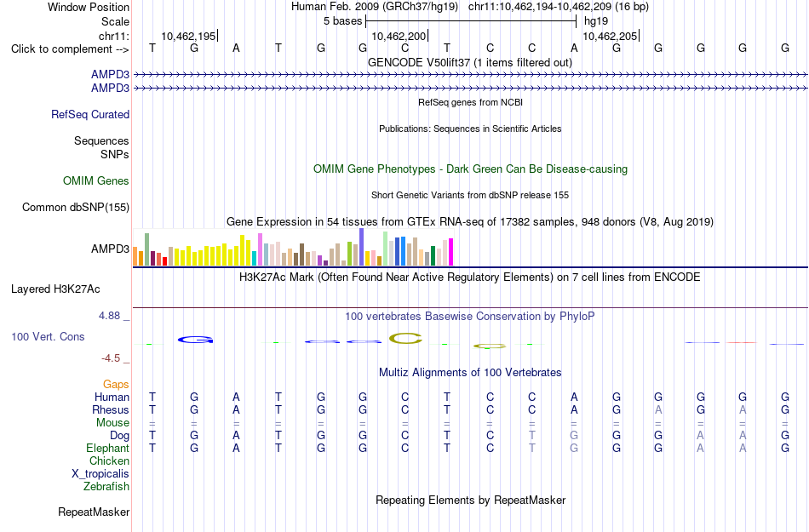Screen dimensions: 809x532
Task: Select the 'Mouse' species label
Action: click(112, 423)
